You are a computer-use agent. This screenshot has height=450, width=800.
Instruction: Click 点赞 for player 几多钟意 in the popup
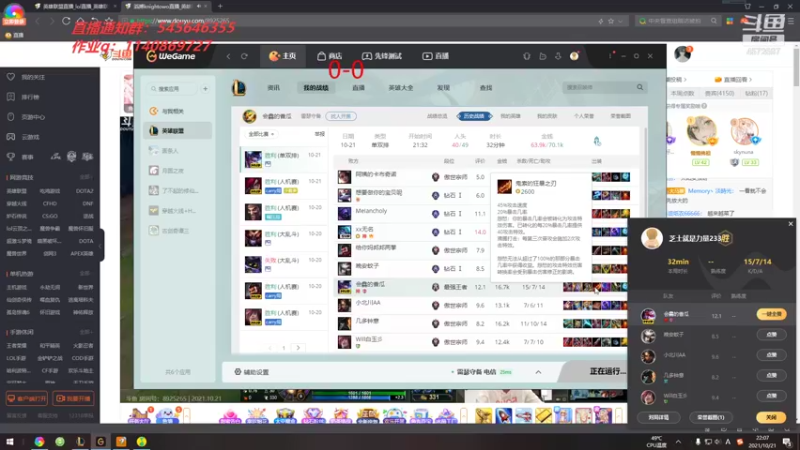coord(771,375)
